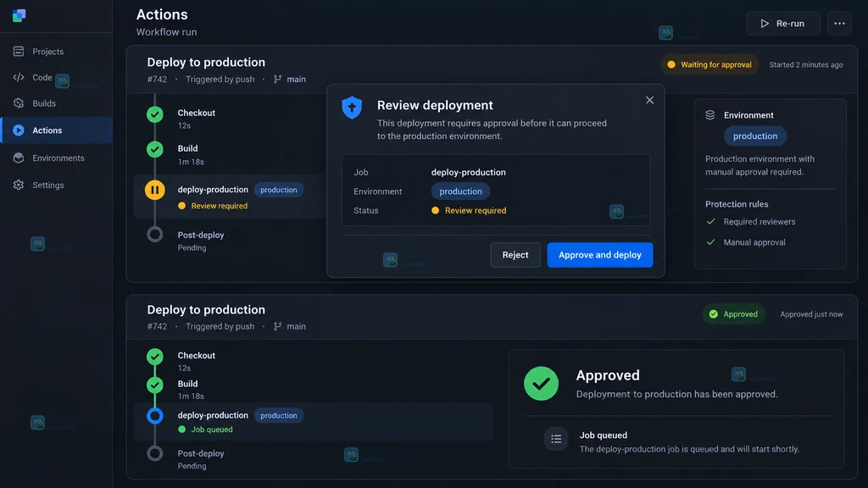Select Actions in the sidebar
868x488 pixels.
pos(57,130)
